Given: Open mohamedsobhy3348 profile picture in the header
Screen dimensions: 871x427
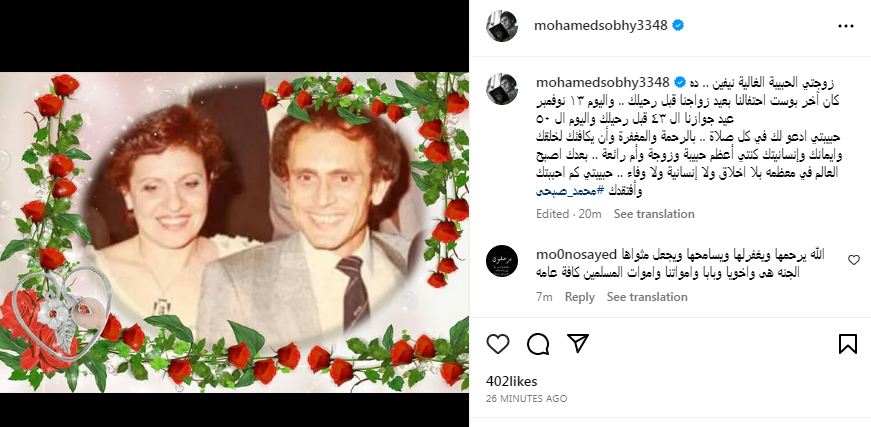Looking at the screenshot, I should point(502,26).
